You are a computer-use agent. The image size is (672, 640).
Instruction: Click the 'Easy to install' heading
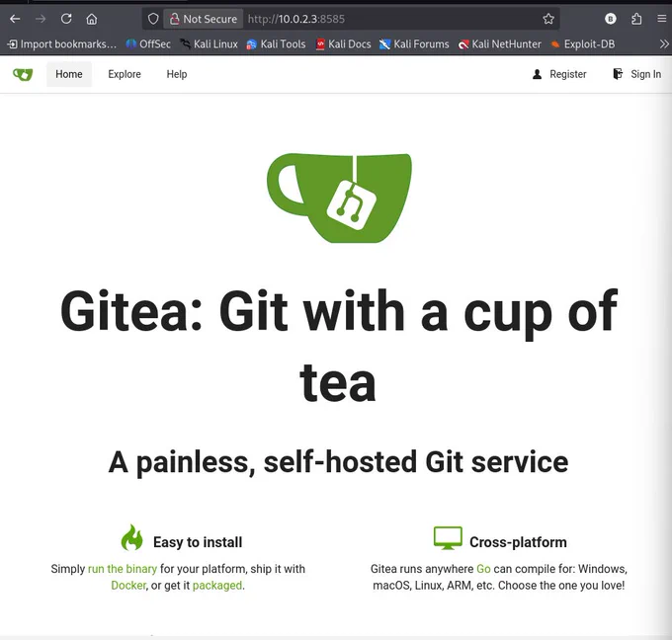click(198, 542)
